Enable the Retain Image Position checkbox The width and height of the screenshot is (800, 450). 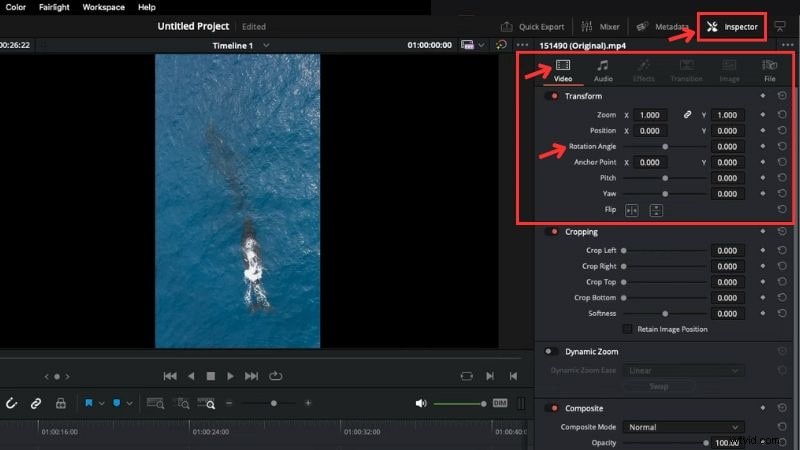628,329
